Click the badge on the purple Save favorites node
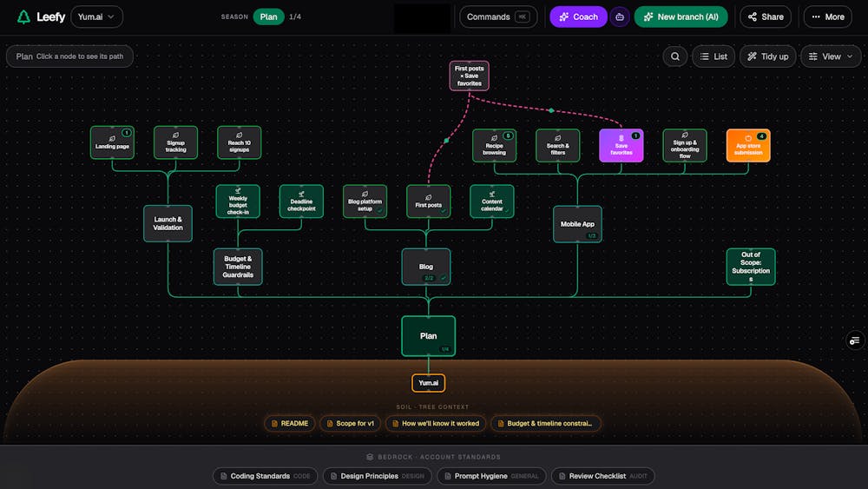This screenshot has width=868, height=489. point(635,135)
